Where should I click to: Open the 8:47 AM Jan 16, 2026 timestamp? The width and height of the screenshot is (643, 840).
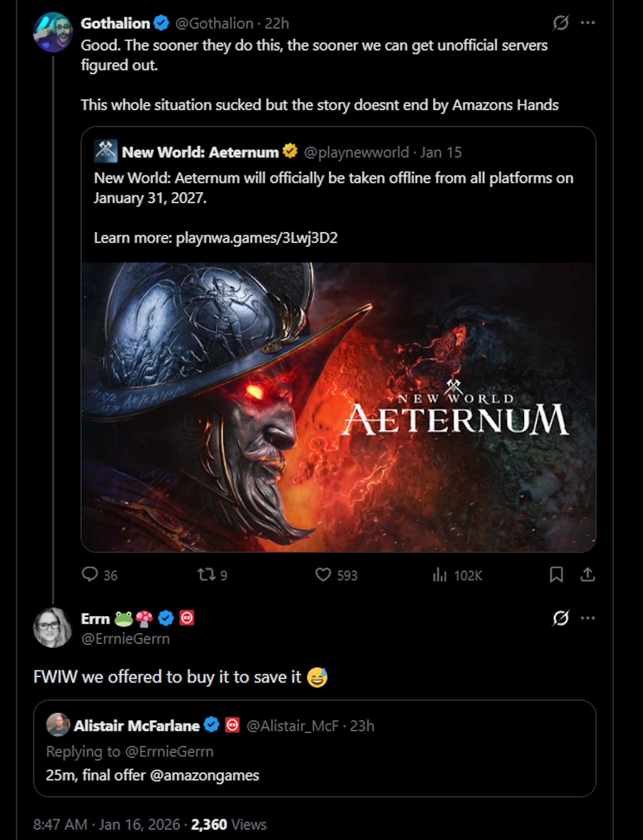click(x=107, y=824)
